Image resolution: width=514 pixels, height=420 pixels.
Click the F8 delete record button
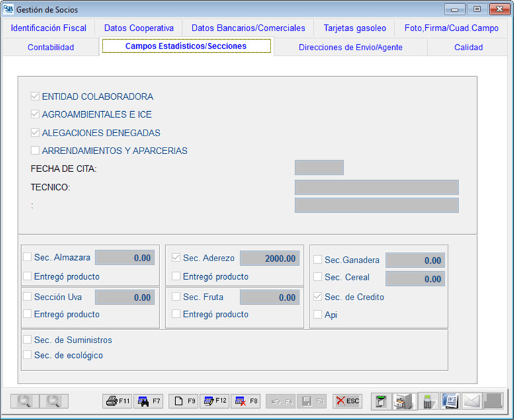click(x=245, y=401)
